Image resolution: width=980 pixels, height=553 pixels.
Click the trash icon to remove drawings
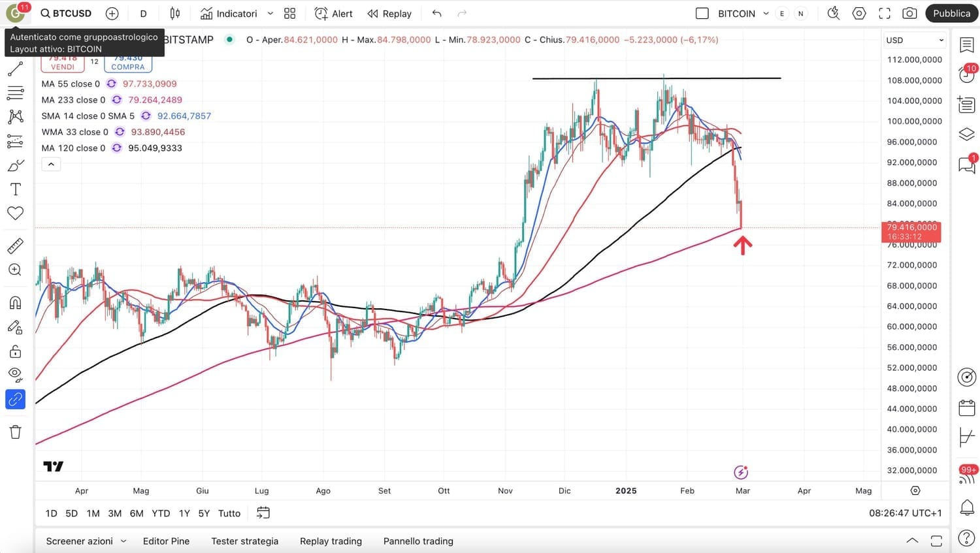pos(15,432)
